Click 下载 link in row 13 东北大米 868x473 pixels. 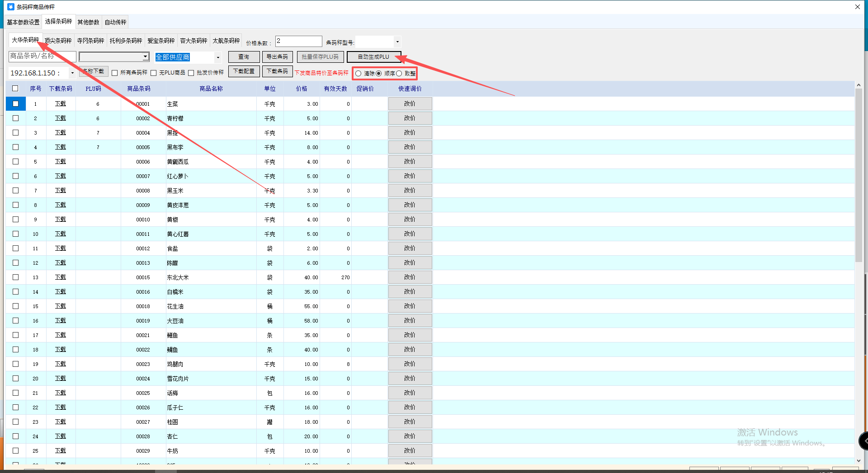pos(61,277)
